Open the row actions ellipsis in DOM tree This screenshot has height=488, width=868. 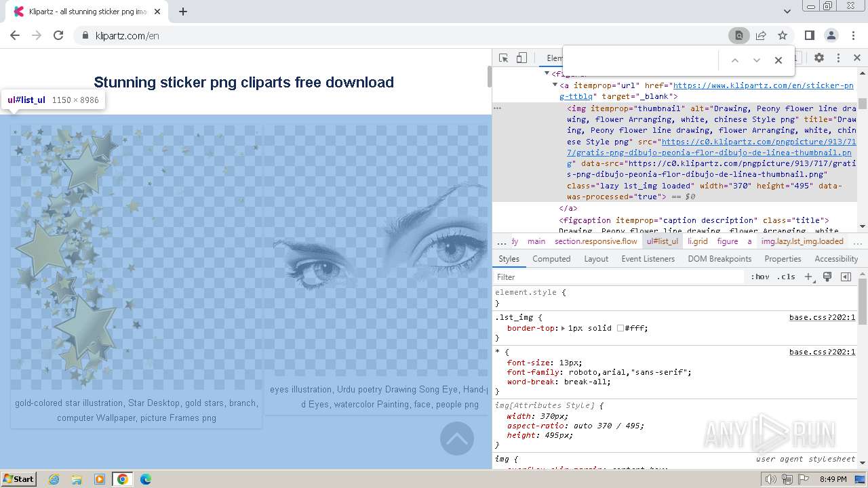coord(497,108)
